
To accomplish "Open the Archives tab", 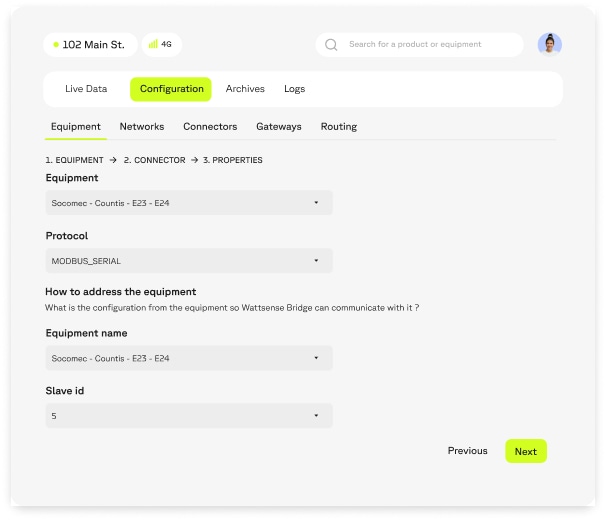I will coord(245,89).
